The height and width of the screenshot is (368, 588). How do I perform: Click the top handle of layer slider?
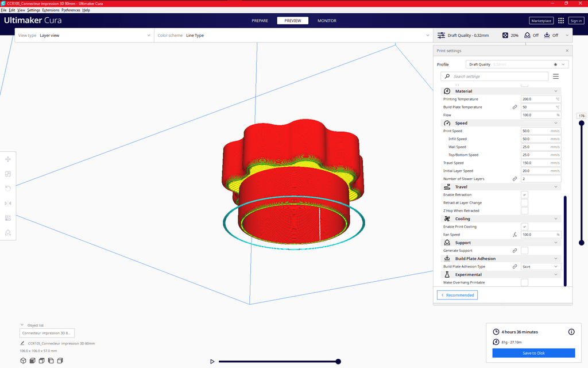(582, 123)
